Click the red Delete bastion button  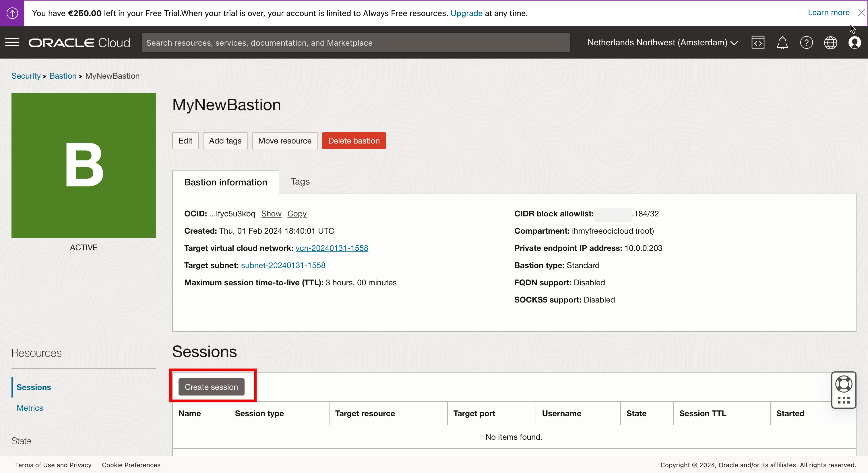(x=353, y=141)
